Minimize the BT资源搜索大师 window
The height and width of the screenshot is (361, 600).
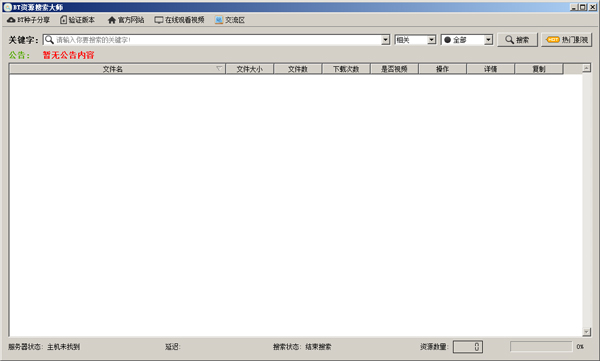pyautogui.click(x=574, y=7)
